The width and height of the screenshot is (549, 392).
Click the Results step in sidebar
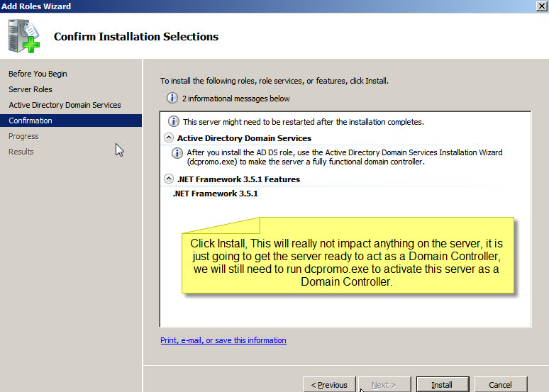[x=21, y=152]
